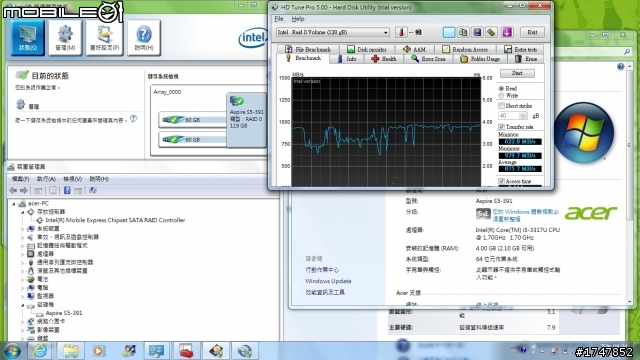Click the highlighted blue window icon in HD Tune toolbar
The height and width of the screenshot is (360, 640).
[449, 32]
